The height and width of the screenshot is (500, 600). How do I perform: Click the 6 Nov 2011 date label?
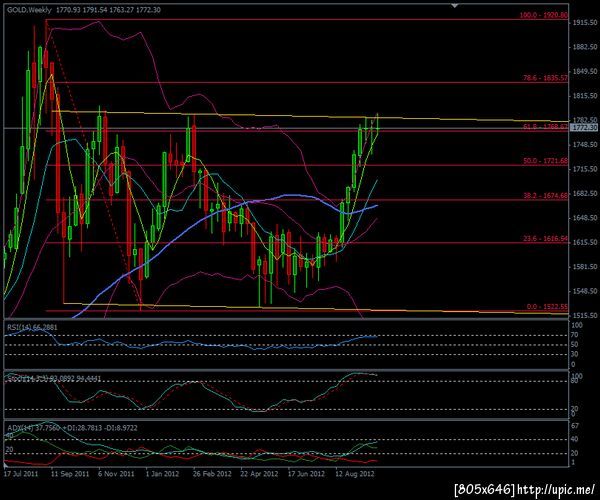[116, 474]
